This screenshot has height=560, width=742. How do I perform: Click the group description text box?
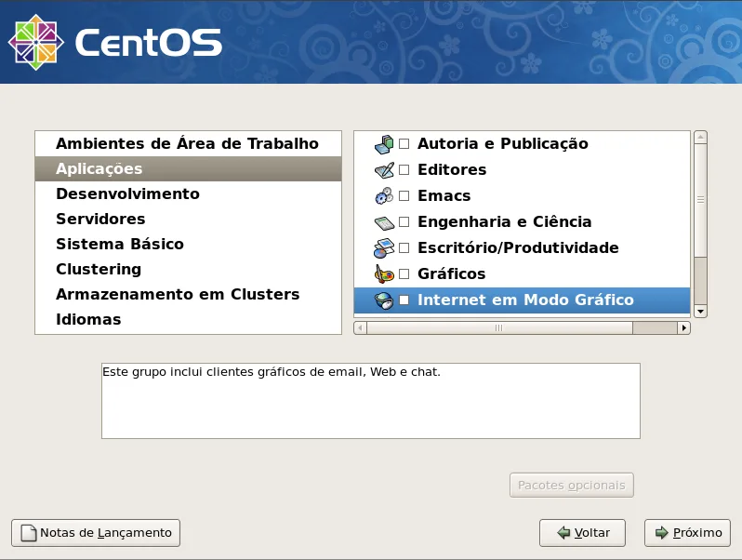point(370,401)
